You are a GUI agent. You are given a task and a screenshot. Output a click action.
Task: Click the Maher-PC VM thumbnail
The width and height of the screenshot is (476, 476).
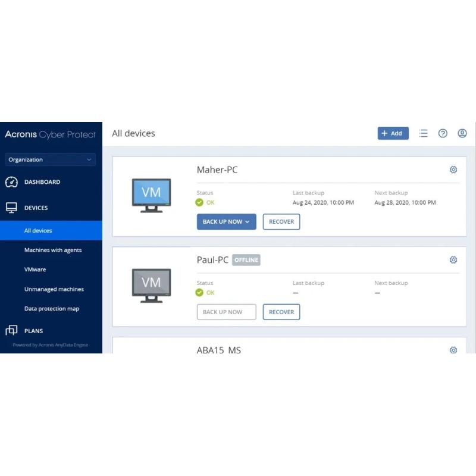click(x=151, y=195)
